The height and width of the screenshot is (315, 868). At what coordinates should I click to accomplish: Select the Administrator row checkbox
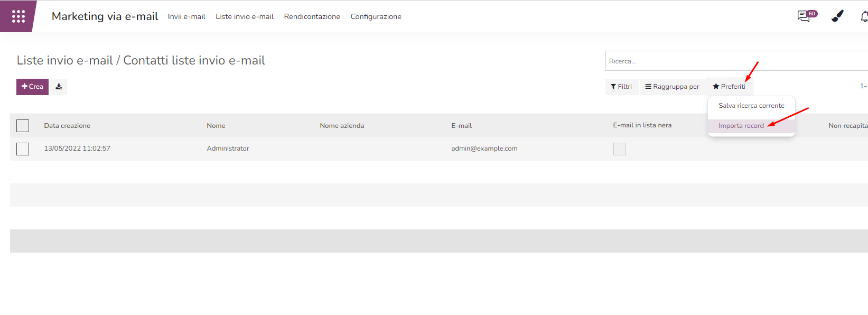click(23, 149)
